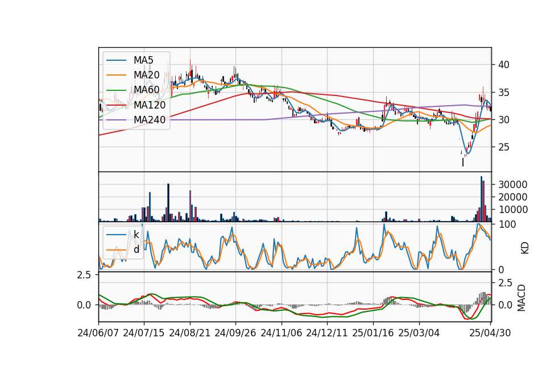Click the KD axis value 100

[507, 224]
